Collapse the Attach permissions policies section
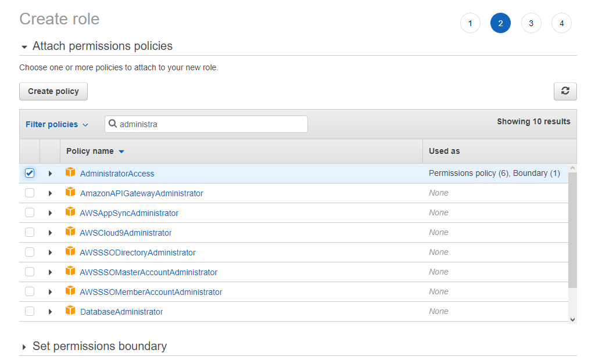 24,47
